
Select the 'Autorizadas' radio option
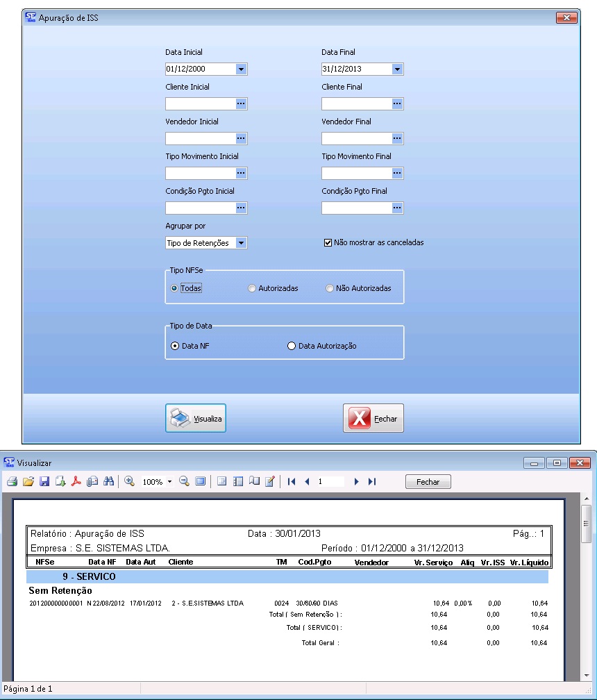[x=252, y=288]
